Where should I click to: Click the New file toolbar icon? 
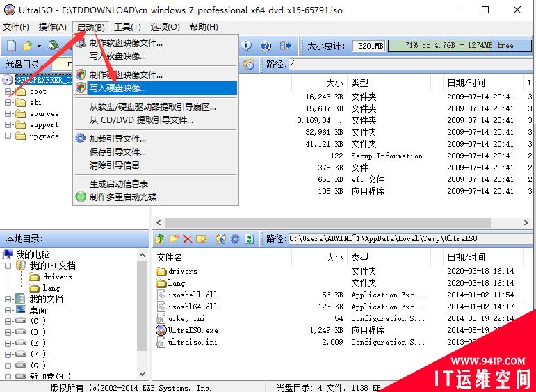pyautogui.click(x=12, y=45)
